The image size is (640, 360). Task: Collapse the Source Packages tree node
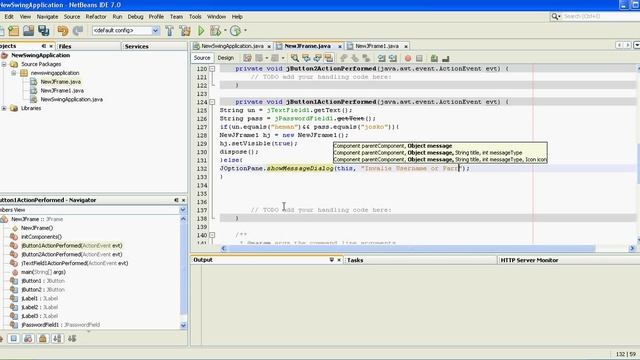click(4, 64)
